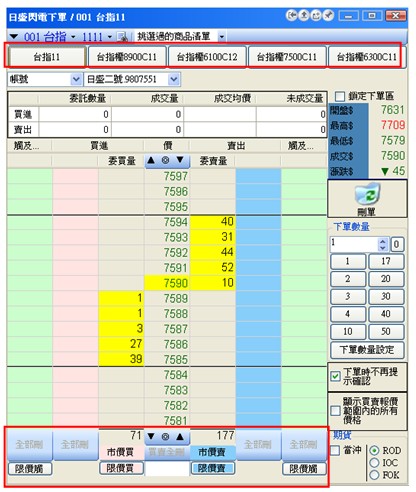Click the 市價買 button
The image size is (416, 492).
click(121, 452)
